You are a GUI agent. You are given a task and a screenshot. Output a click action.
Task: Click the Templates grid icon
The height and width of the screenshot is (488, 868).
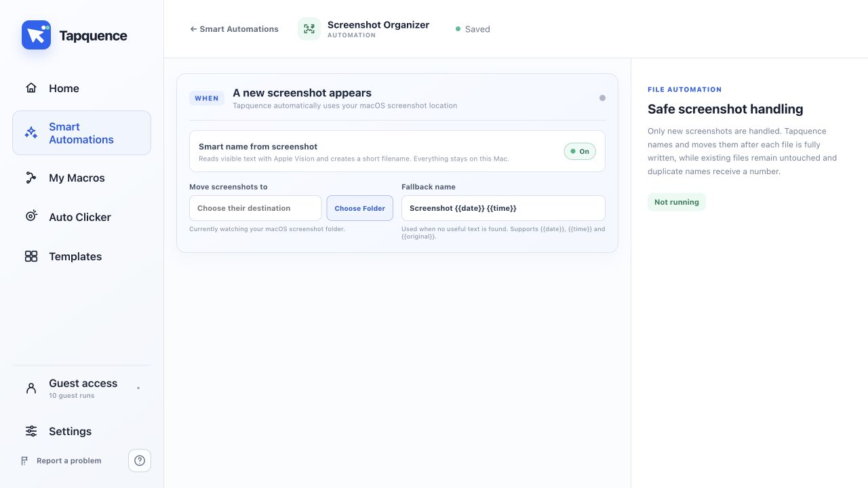point(31,256)
